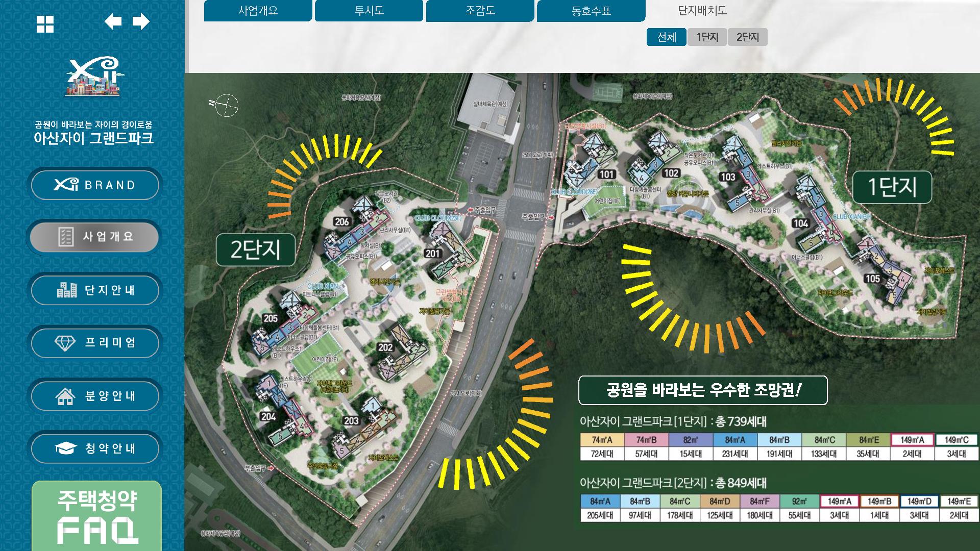The width and height of the screenshot is (980, 551).
Task: Click the 74㎡B color swatch
Action: (x=646, y=440)
